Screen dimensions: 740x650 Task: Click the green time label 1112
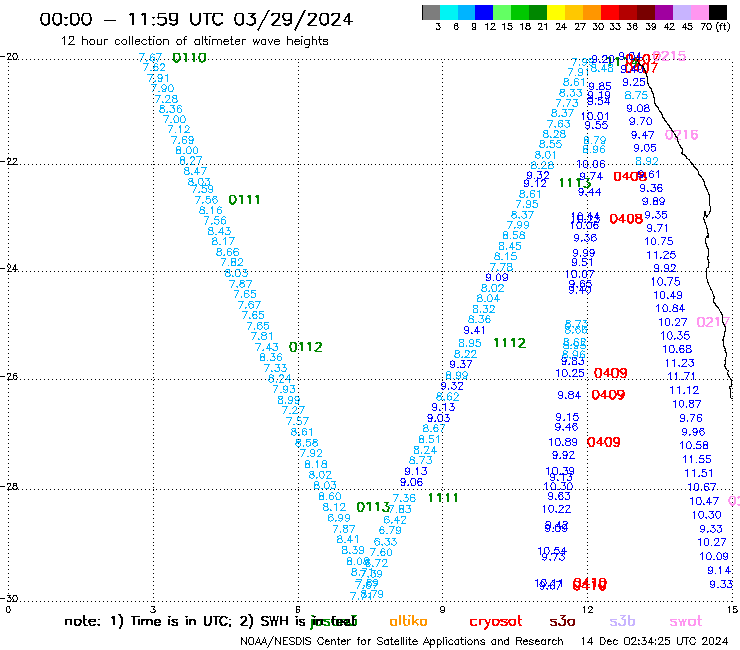[510, 343]
